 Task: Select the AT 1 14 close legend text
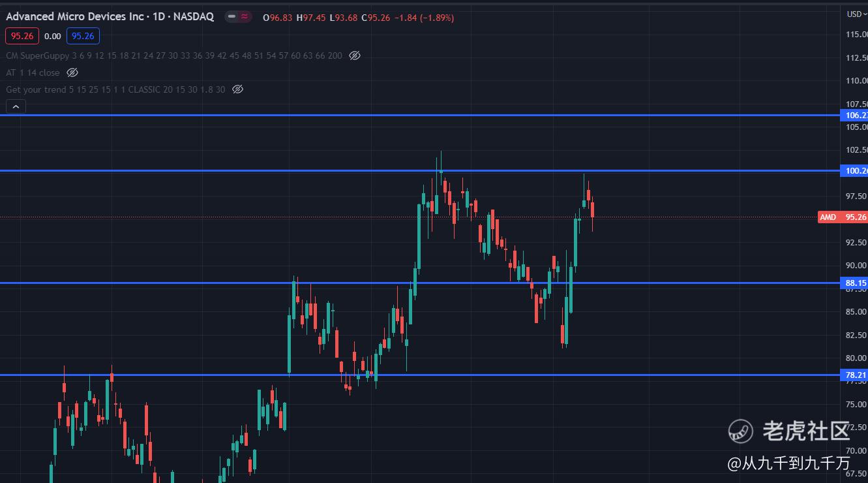(x=33, y=72)
